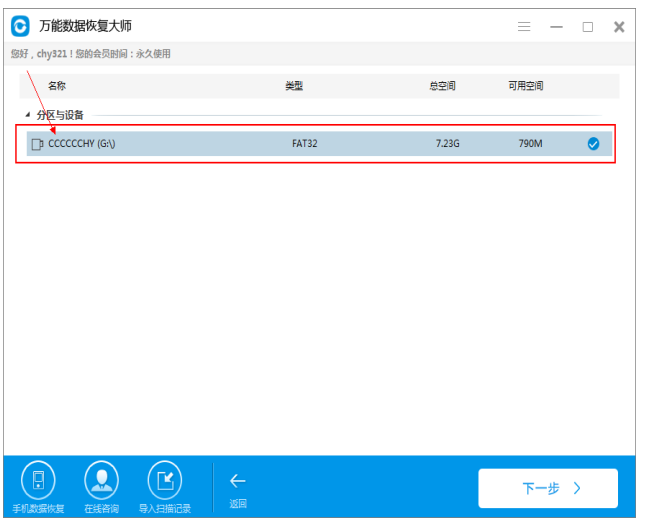Open mobile phone data recovery (手机数据恢复)

pos(38,486)
